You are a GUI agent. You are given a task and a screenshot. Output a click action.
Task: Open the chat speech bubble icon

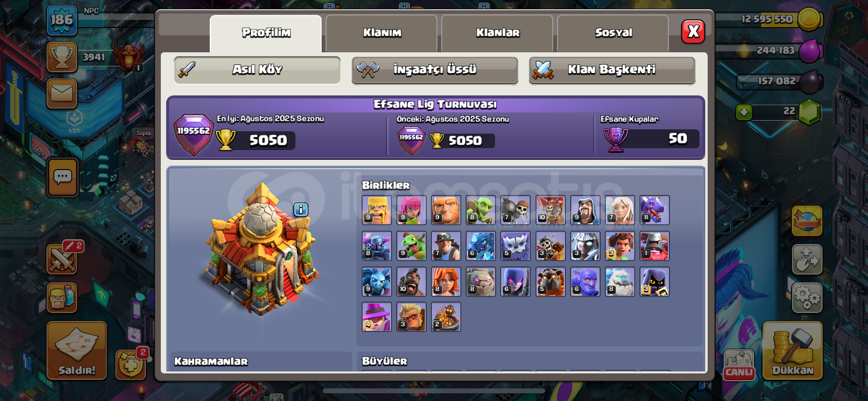(x=62, y=177)
